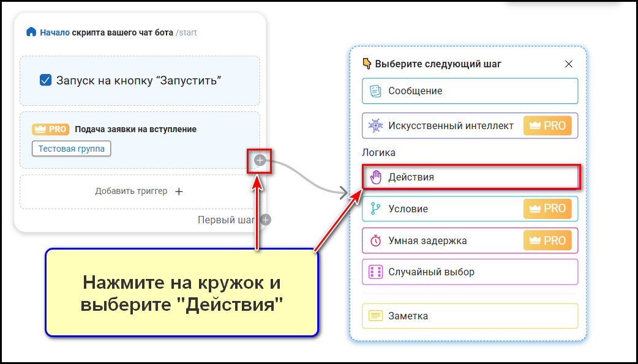Open the Тестовая группа button
The width and height of the screenshot is (638, 364).
click(x=71, y=149)
